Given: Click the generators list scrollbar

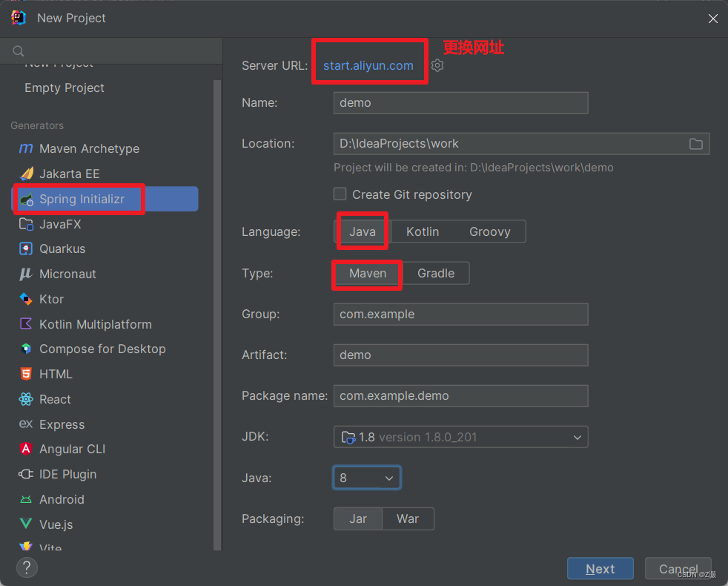Looking at the screenshot, I should 217,315.
